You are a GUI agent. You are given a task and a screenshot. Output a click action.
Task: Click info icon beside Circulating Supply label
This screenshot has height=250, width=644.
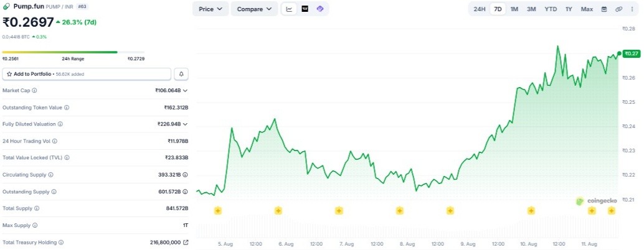(x=51, y=175)
